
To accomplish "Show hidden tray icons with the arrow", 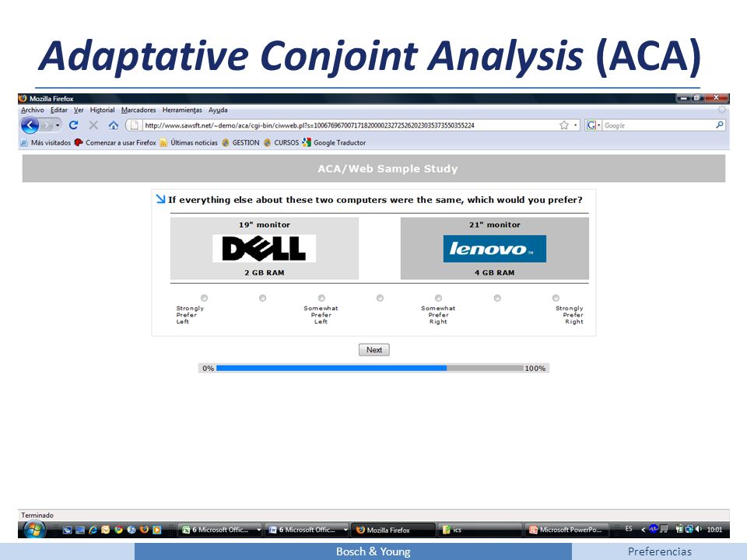I will [644, 530].
